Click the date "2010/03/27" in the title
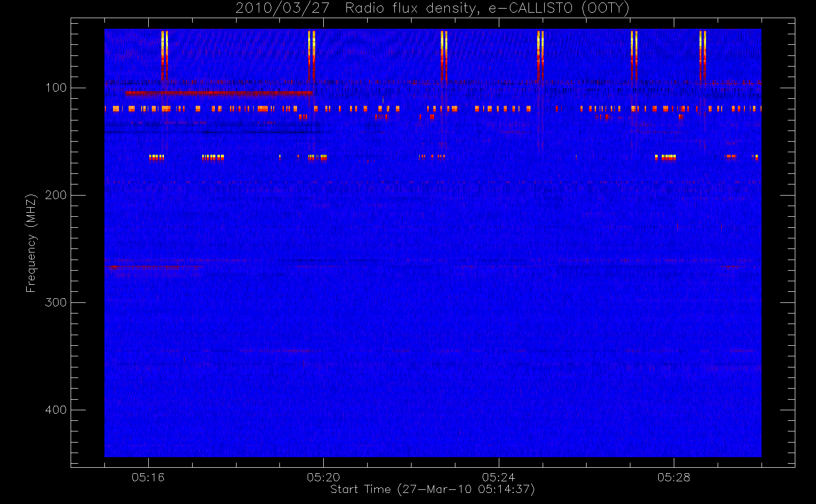The height and width of the screenshot is (504, 816). 283,9
